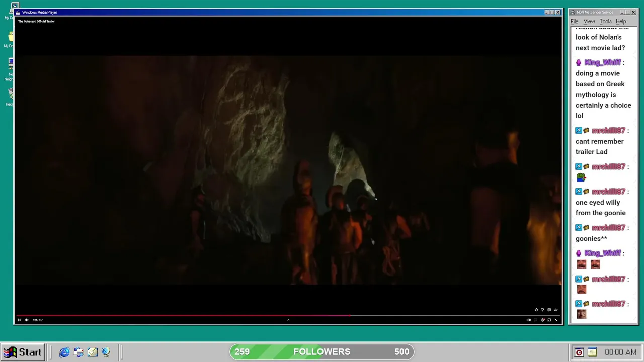Click the notepad quick launch icon

point(92,352)
